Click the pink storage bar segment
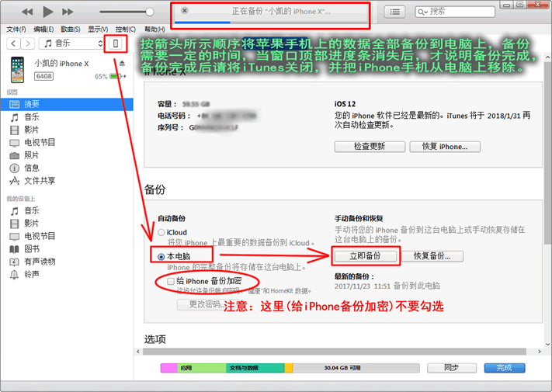 click(169, 368)
